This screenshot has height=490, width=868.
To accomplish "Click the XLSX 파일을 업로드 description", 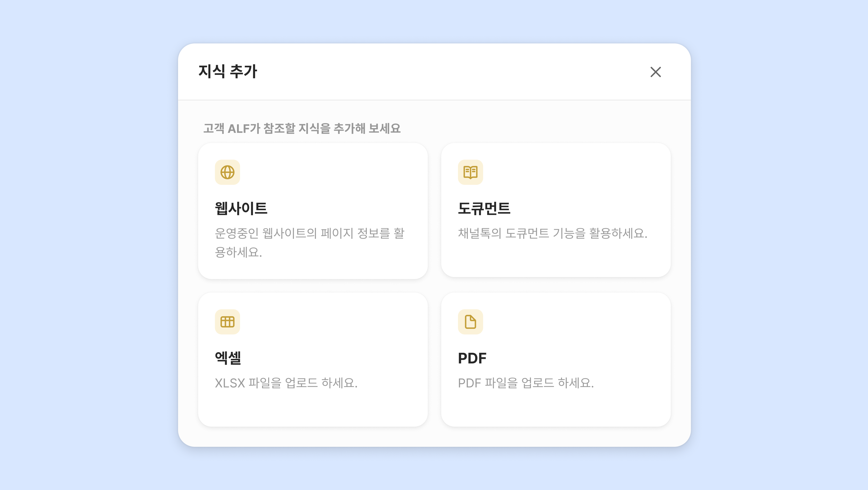I will (x=286, y=383).
